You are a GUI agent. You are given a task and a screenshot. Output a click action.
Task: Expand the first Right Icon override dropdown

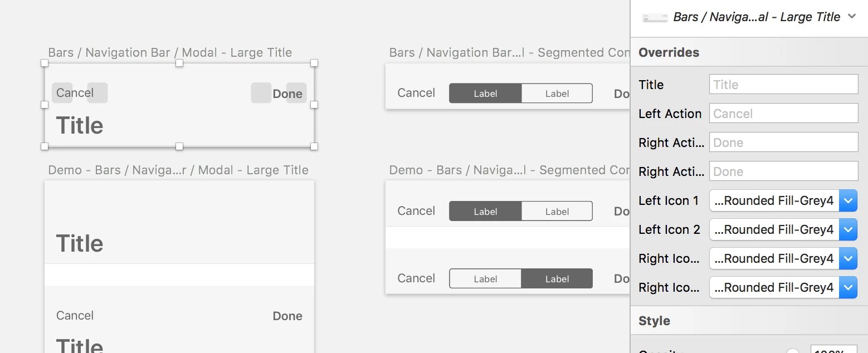coord(783,258)
